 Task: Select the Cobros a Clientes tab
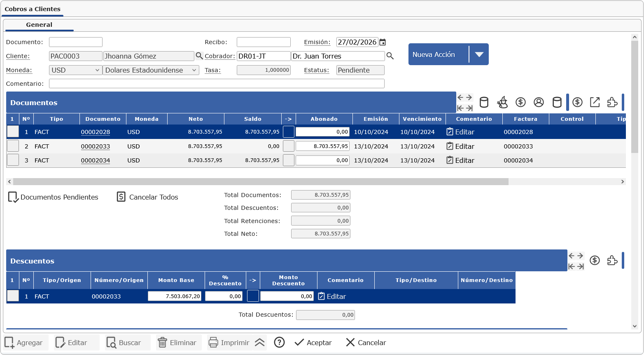33,9
